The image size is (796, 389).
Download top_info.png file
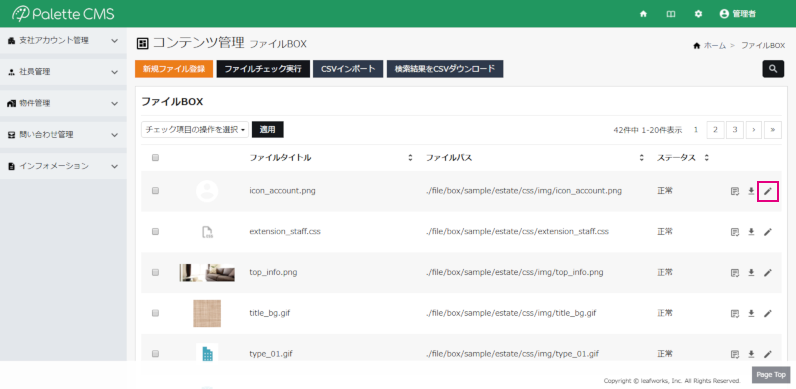click(751, 272)
